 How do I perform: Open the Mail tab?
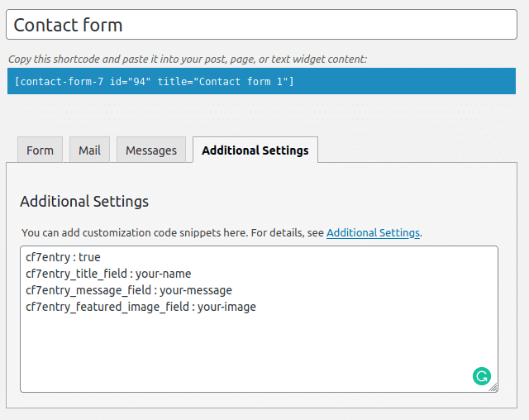(x=89, y=150)
